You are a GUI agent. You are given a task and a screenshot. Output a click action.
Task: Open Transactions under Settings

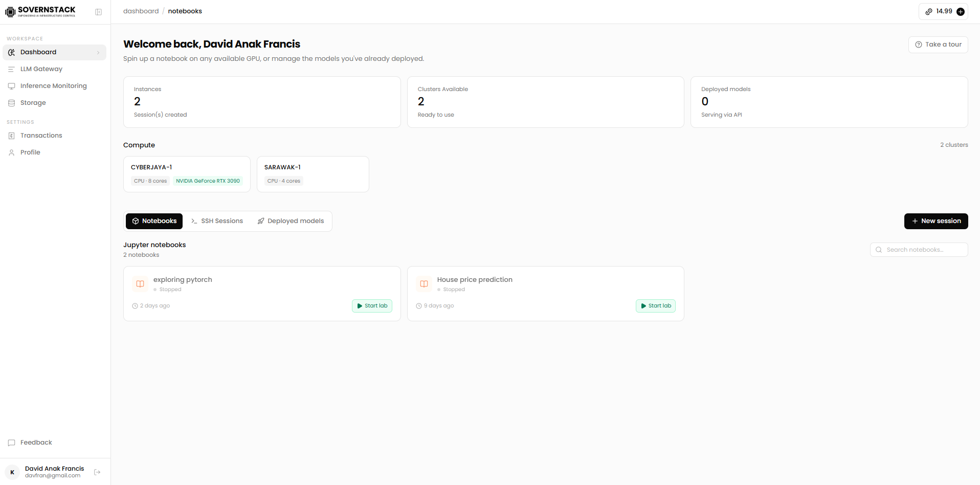[54, 136]
